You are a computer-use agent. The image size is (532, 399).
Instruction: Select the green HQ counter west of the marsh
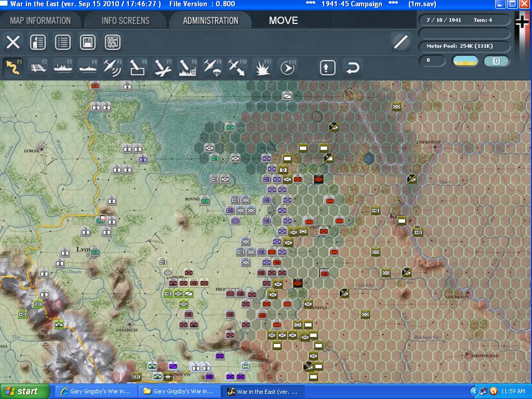point(215,158)
